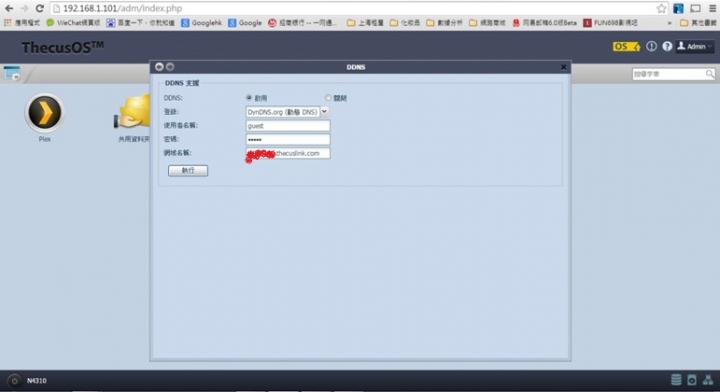Click the password field

pos(288,140)
